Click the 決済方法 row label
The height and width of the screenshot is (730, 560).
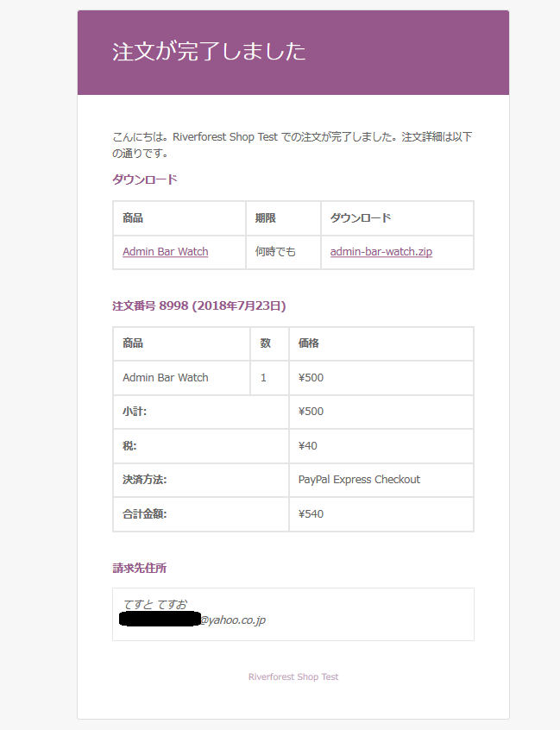pos(144,480)
